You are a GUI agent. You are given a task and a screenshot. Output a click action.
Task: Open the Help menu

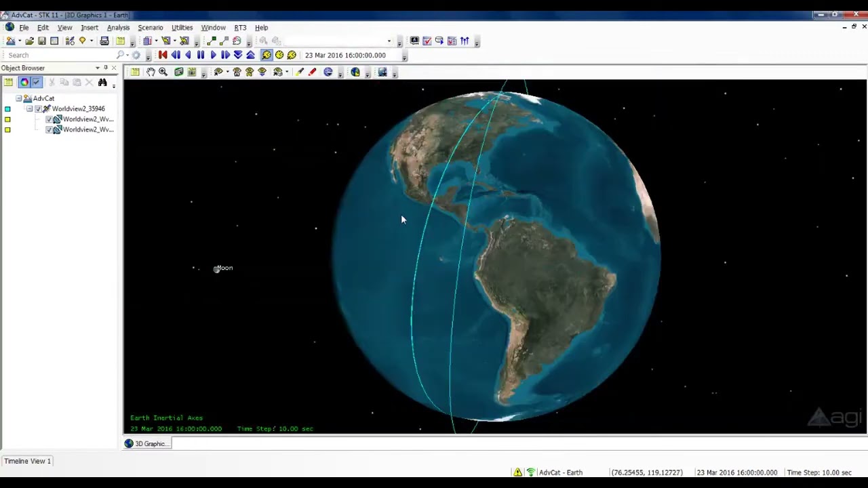pyautogui.click(x=261, y=28)
